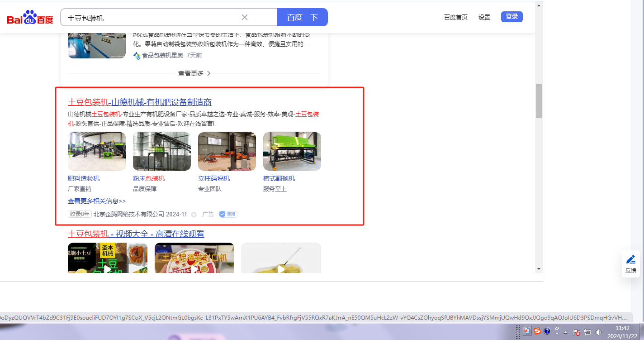View the 立柱码垛机 product image
Image resolution: width=644 pixels, height=340 pixels.
pos(227,151)
